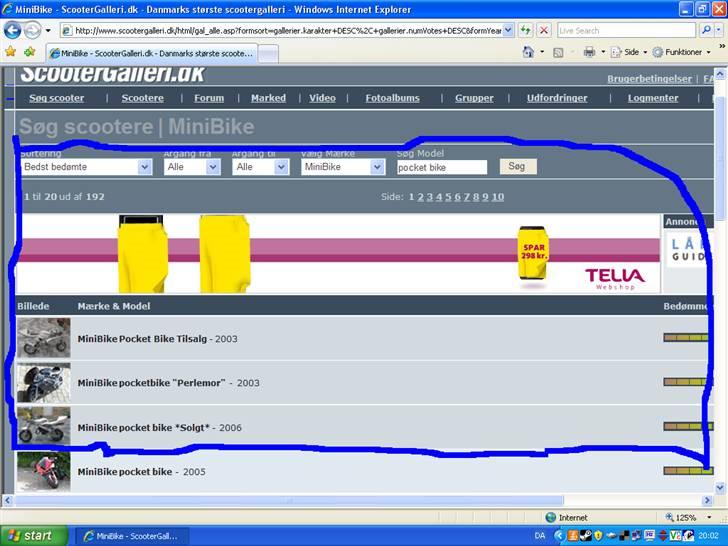Refresh the page with the green arrows icon

[525, 31]
